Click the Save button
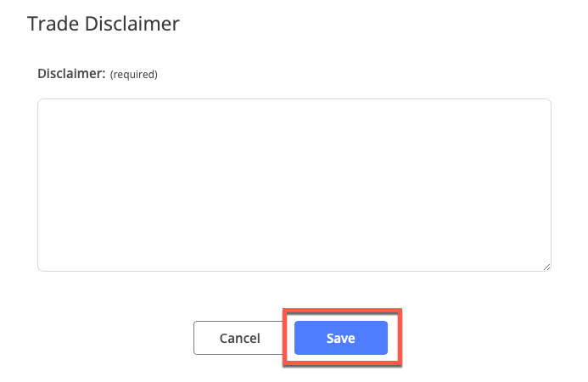The image size is (588, 382). (x=340, y=338)
